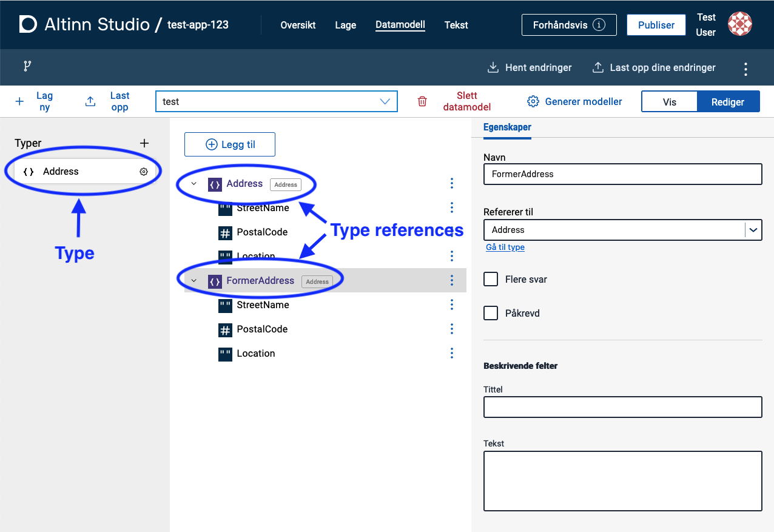Check the Påkrevd checkbox

coord(491,313)
